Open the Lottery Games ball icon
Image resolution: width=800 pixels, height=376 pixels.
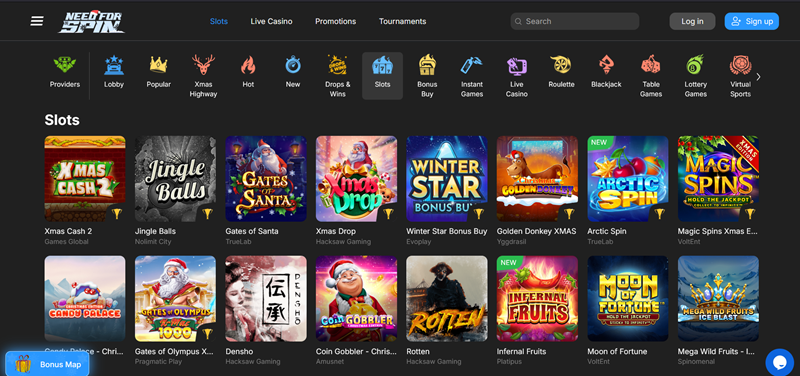(x=695, y=65)
